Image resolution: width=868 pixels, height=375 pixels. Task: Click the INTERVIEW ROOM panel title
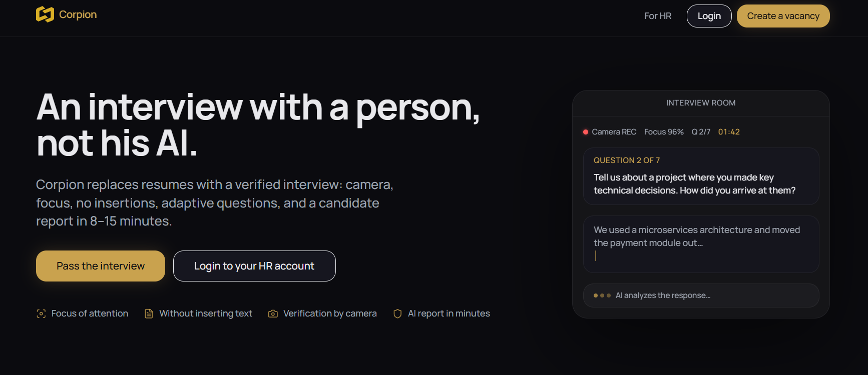tap(701, 102)
